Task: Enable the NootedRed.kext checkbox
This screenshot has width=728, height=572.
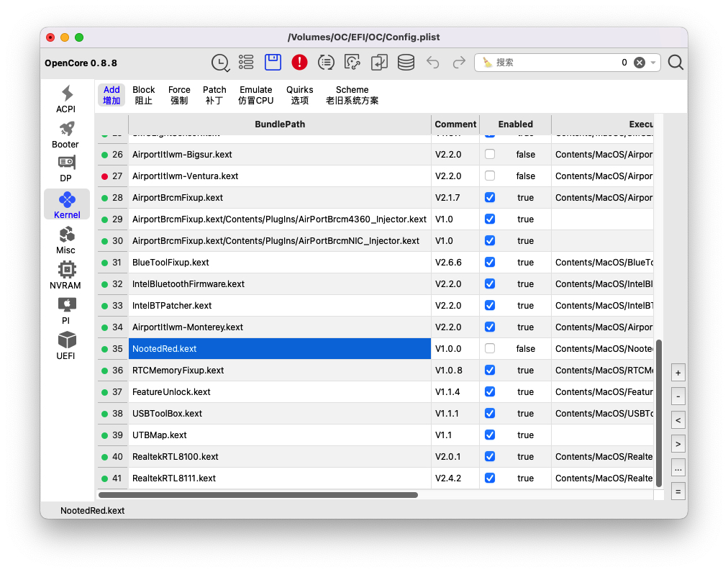Action: click(490, 349)
